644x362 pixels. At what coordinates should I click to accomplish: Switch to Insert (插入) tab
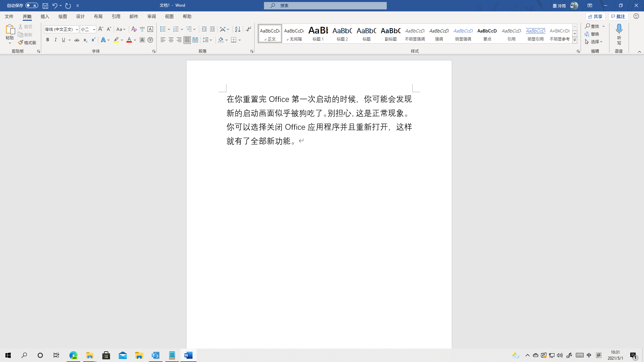click(x=45, y=16)
